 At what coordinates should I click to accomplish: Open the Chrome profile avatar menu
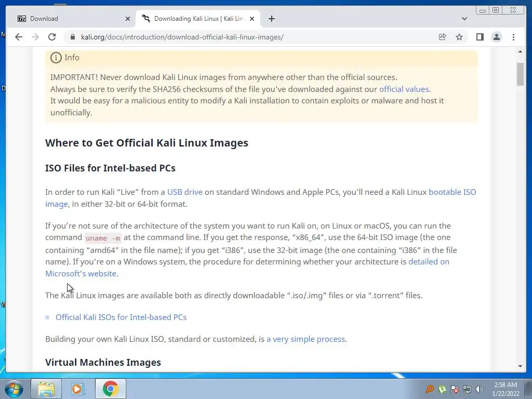tap(496, 37)
